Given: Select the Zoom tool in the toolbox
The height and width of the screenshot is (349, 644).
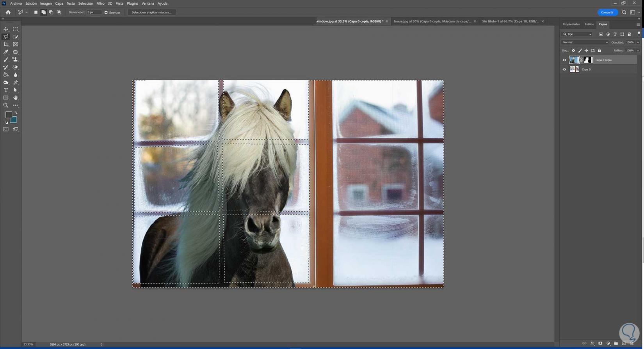Looking at the screenshot, I should [x=6, y=105].
